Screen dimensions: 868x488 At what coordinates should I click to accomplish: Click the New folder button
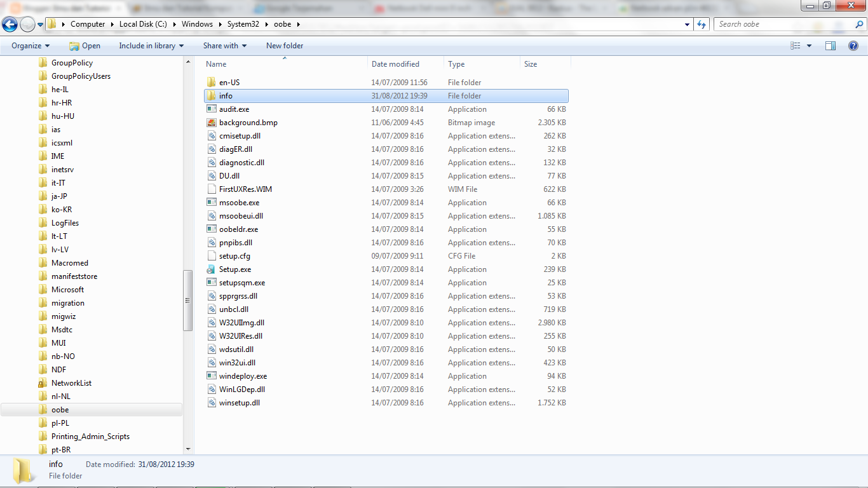[x=283, y=45]
